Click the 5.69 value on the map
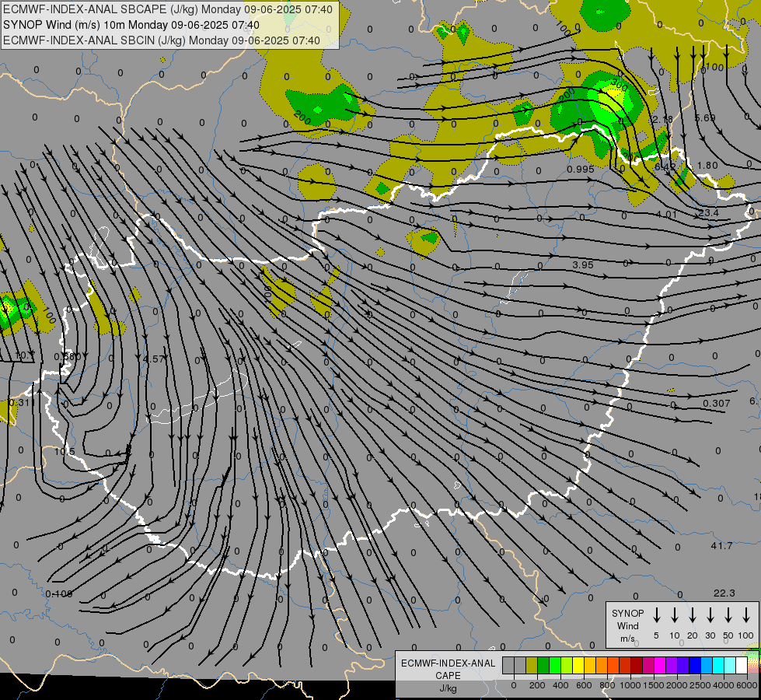Screen dimensions: 761x700 tap(705, 117)
